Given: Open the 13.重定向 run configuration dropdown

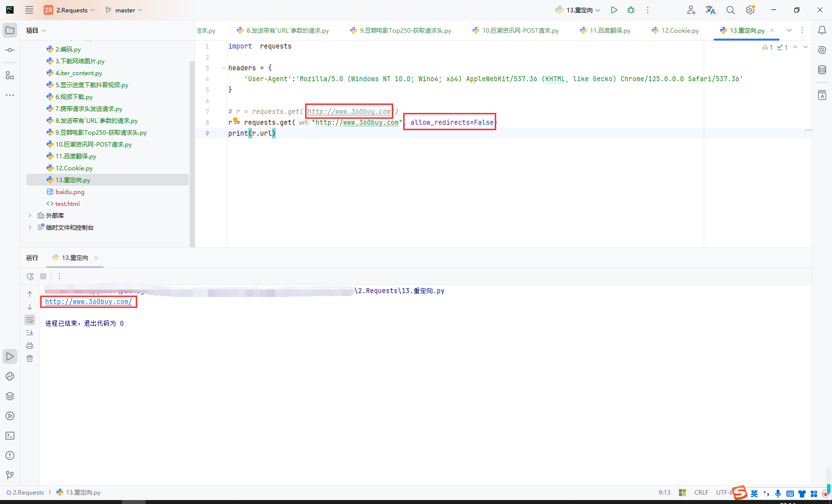Looking at the screenshot, I should click(578, 10).
